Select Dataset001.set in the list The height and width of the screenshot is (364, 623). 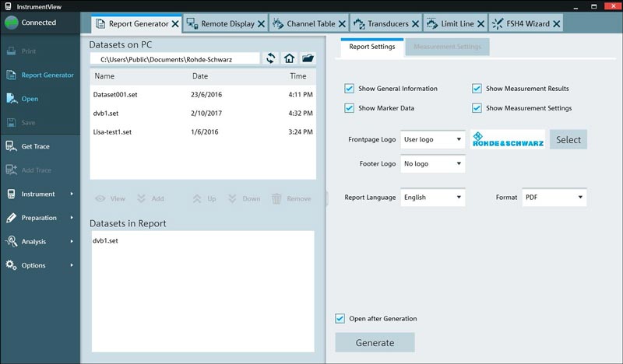[114, 94]
